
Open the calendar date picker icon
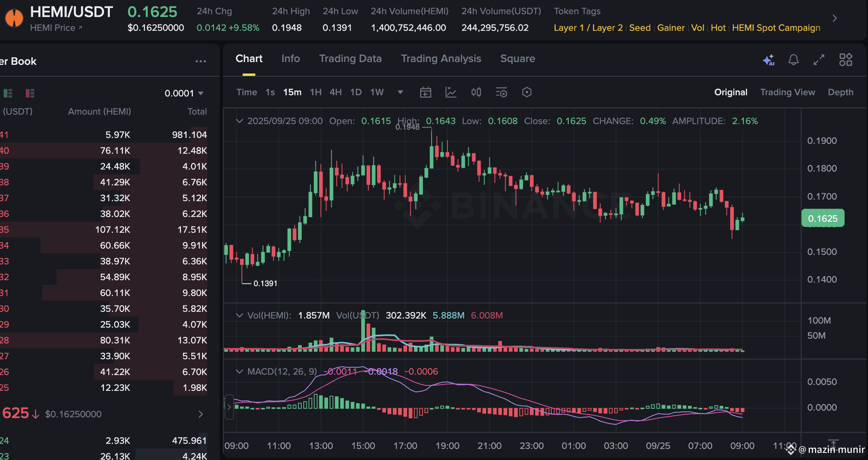426,92
